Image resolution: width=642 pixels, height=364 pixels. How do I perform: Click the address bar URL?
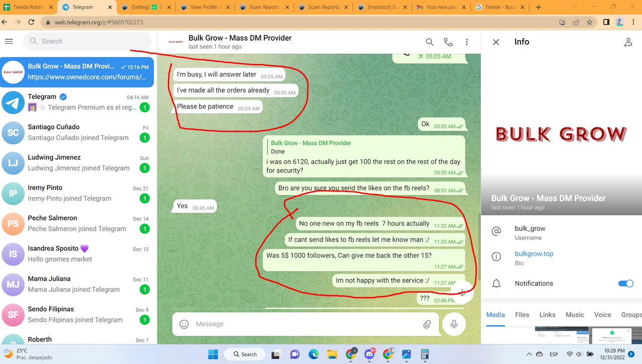point(99,23)
